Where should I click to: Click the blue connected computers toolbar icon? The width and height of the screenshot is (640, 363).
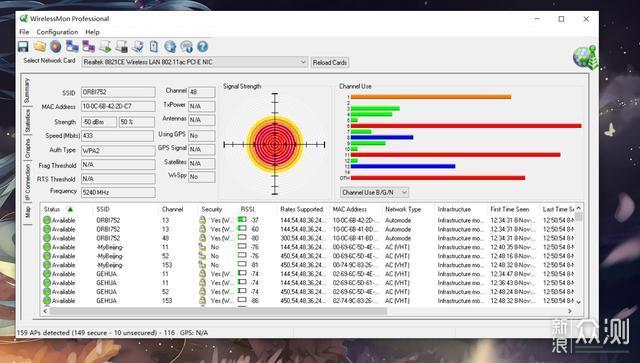(x=72, y=47)
